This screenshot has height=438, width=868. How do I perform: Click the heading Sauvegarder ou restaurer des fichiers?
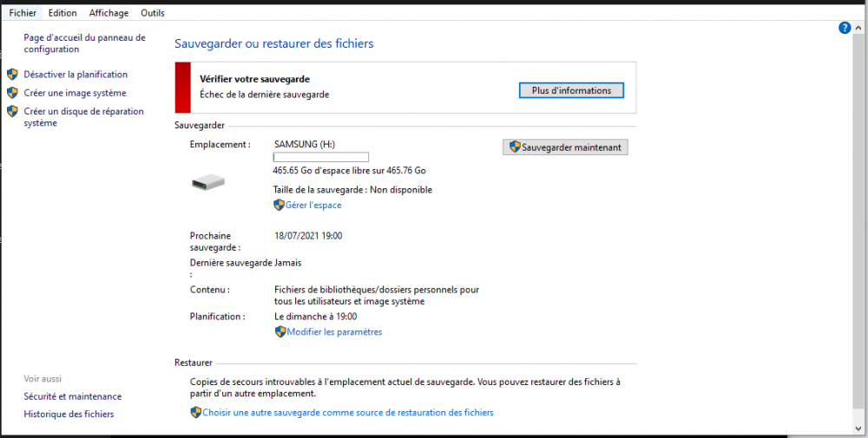click(x=274, y=43)
